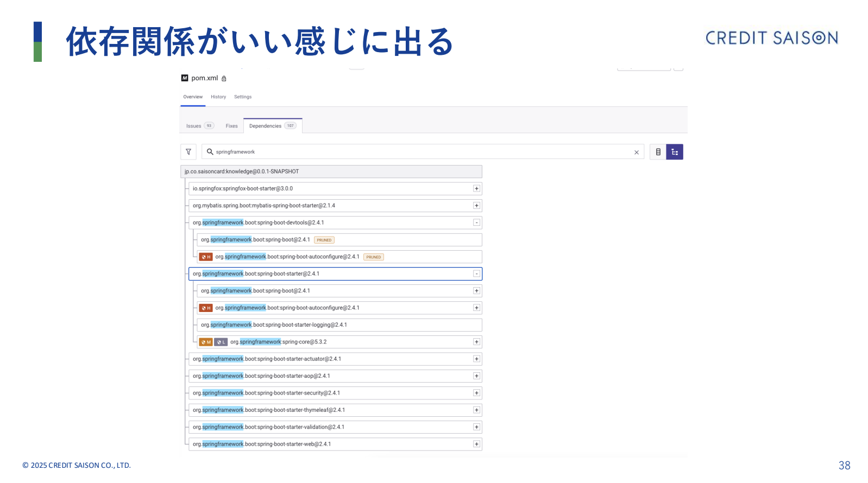Screen dimensions: 868x483
Task: Expand spring-boot-starter-security node
Action: tap(476, 393)
